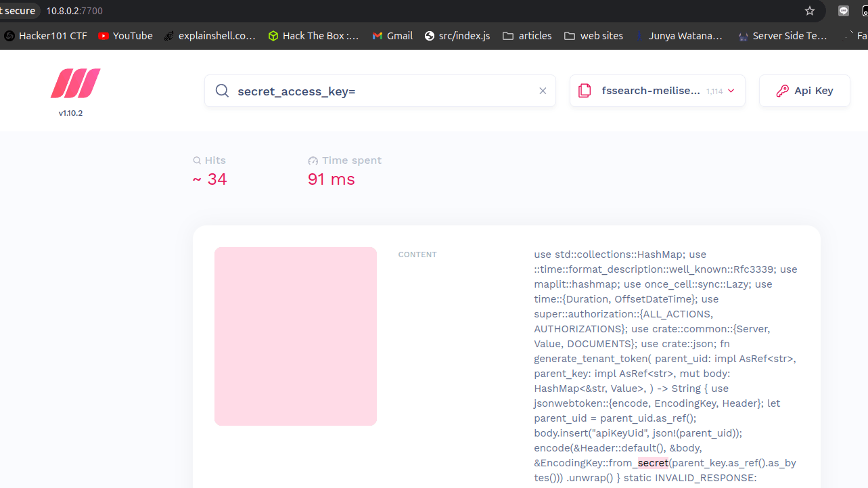Open the articles bookmark folder
The width and height of the screenshot is (868, 488).
click(527, 36)
